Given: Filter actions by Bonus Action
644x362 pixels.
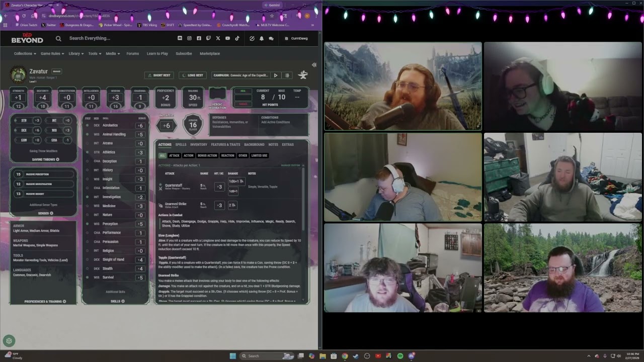Looking at the screenshot, I should (x=207, y=156).
